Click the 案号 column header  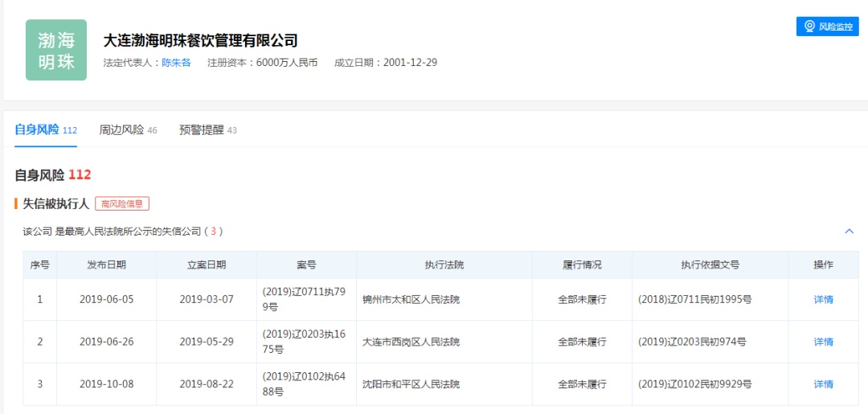(306, 265)
